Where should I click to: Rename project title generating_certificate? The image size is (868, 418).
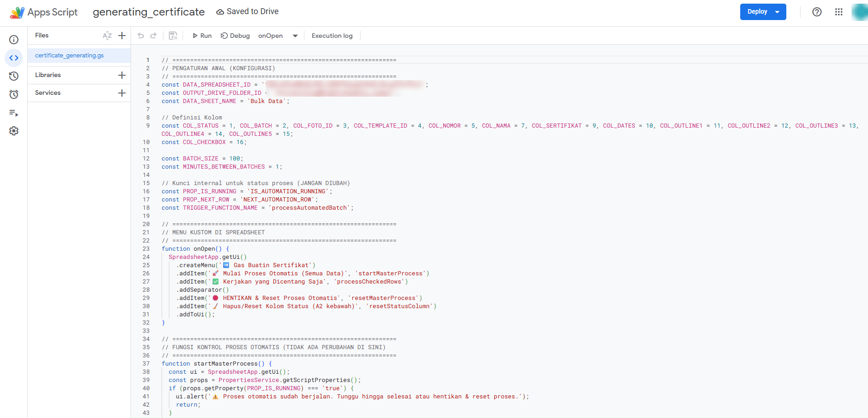(149, 12)
